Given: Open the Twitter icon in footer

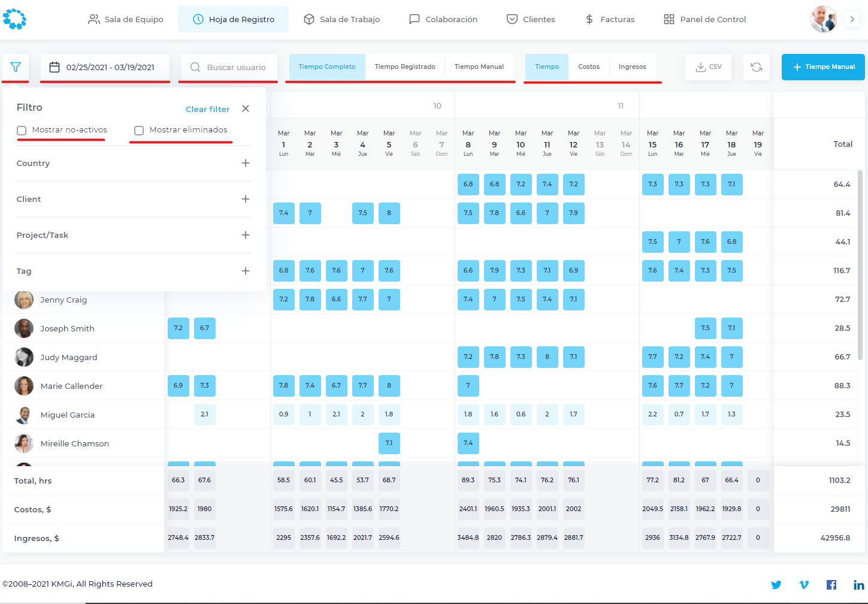Looking at the screenshot, I should (x=776, y=585).
